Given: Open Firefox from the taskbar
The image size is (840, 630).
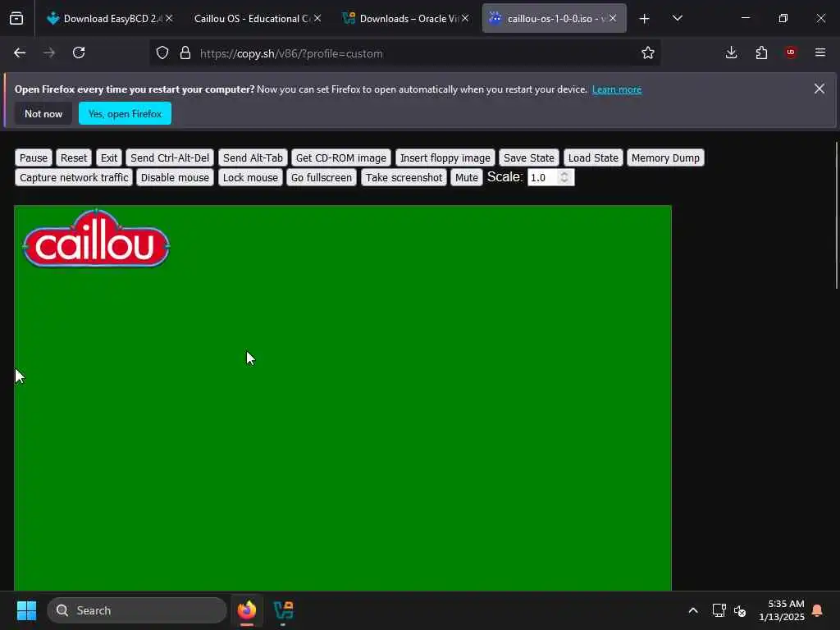Looking at the screenshot, I should pyautogui.click(x=247, y=610).
